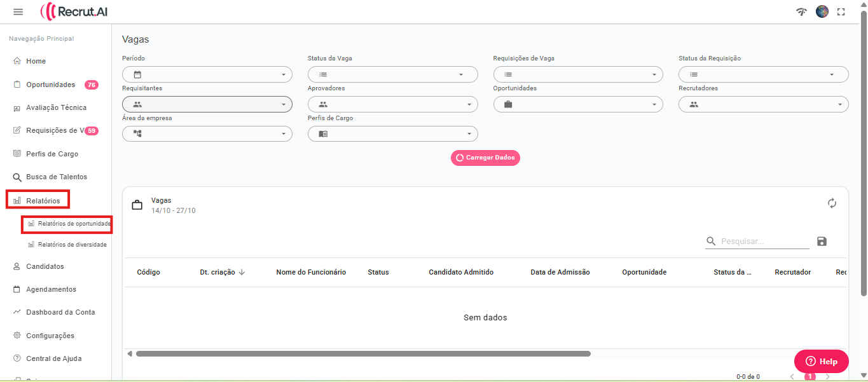Image resolution: width=868 pixels, height=382 pixels.
Task: Click the save disk icon beside search
Action: coord(822,242)
